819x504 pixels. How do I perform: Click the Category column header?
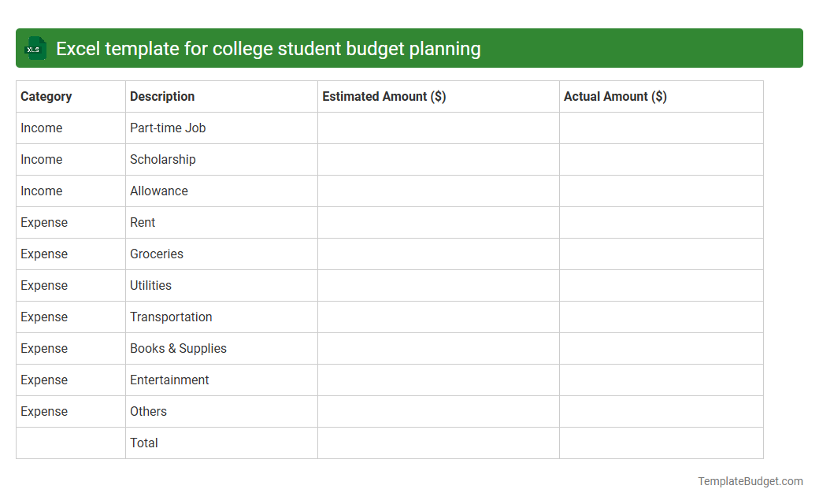coord(46,96)
